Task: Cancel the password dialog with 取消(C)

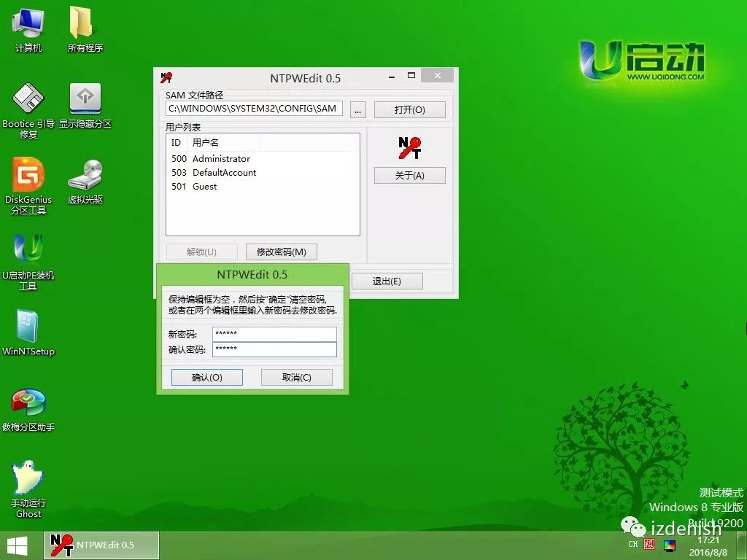Action: tap(296, 377)
